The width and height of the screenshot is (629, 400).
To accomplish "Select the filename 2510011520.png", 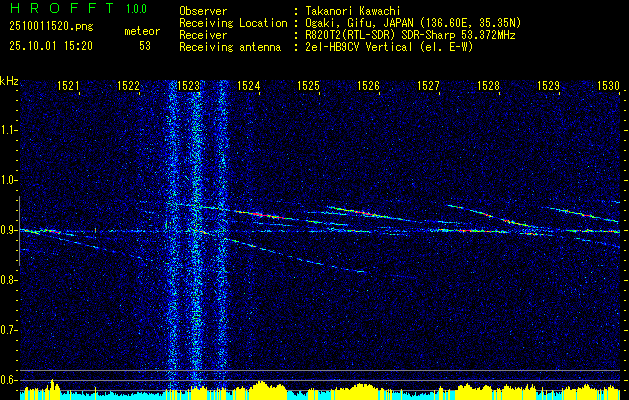I will tap(51, 27).
